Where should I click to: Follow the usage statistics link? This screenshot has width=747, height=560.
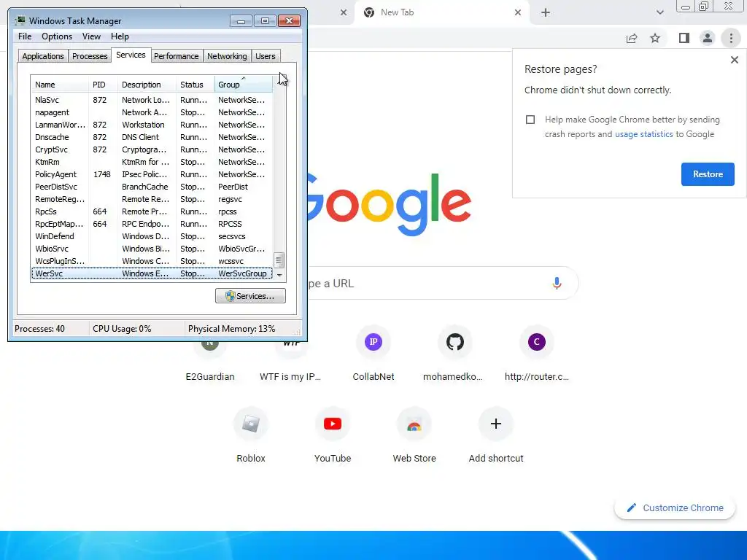(643, 134)
